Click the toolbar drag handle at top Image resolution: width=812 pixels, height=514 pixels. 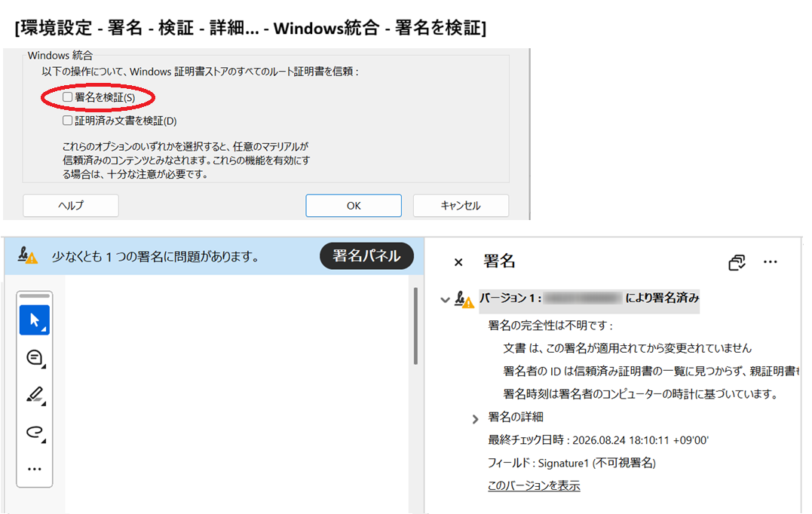(x=35, y=296)
